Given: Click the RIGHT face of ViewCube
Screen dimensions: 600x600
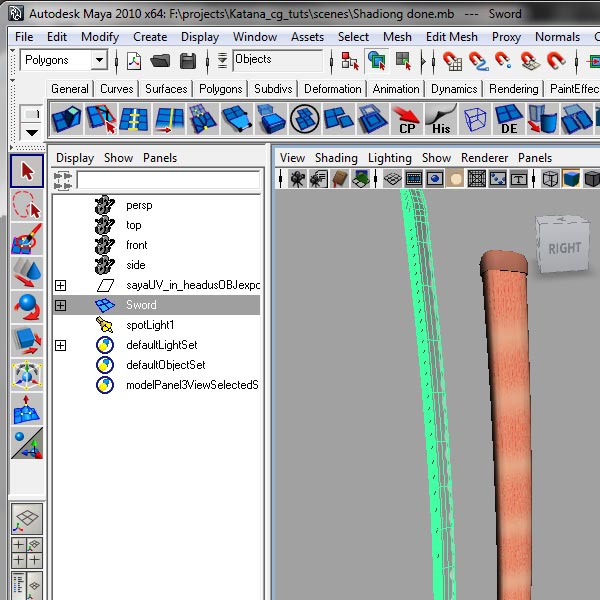Looking at the screenshot, I should click(x=564, y=248).
